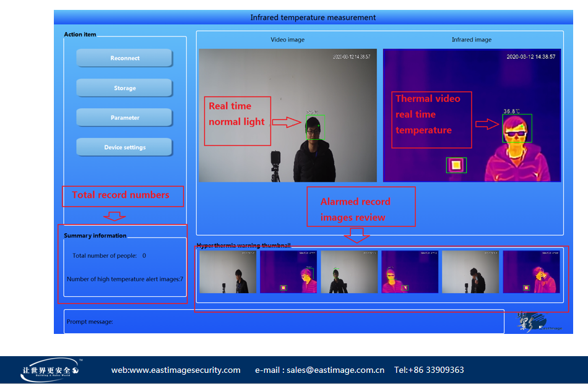This screenshot has width=588, height=384.
Task: Open fourth hyperthermia thumbnail (infrared)
Action: [410, 272]
